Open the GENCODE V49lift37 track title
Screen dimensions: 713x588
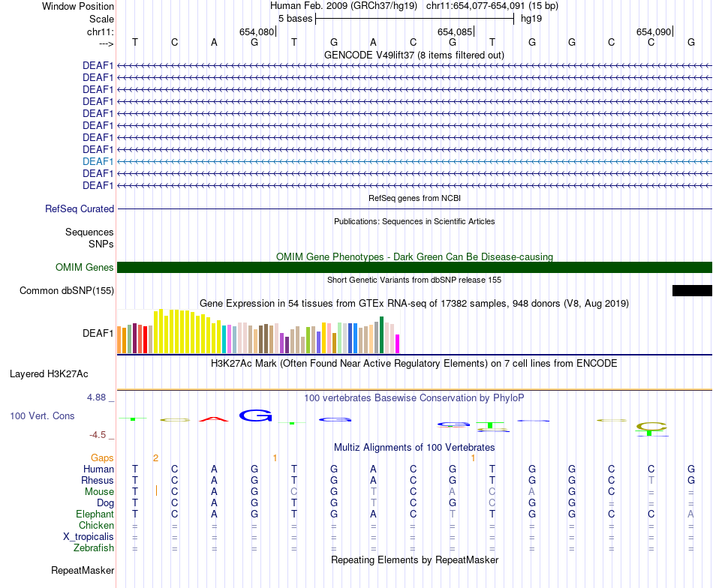click(414, 55)
